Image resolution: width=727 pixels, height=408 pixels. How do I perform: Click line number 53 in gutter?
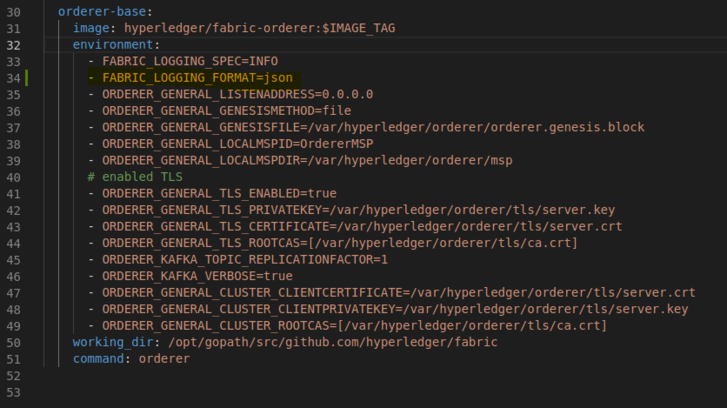[x=13, y=393]
